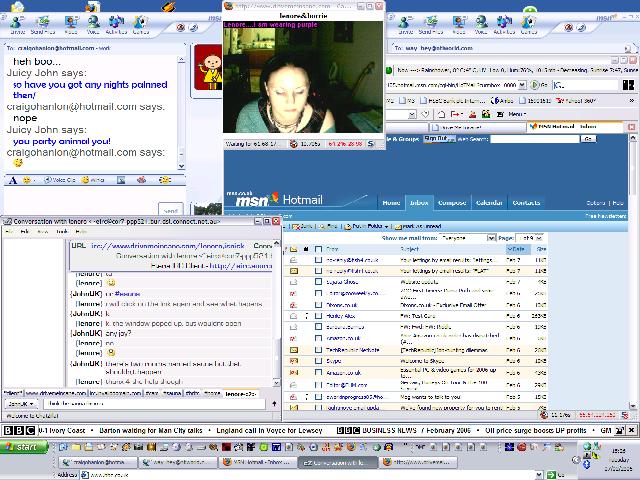Click Go button beside Web Search

589,139
